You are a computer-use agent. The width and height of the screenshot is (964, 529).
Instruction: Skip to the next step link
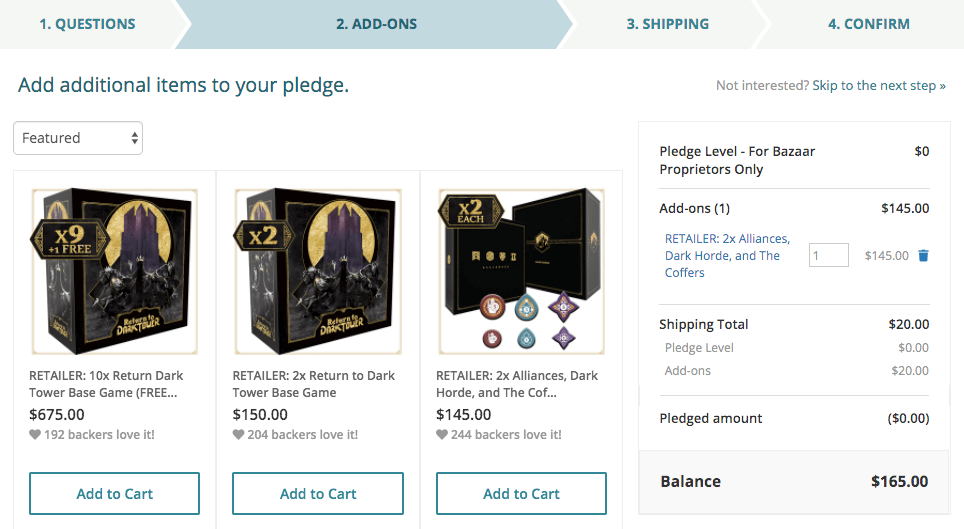[x=879, y=86]
